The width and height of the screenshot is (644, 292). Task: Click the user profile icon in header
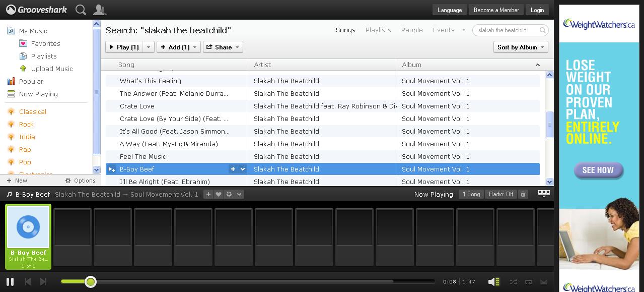(x=99, y=10)
